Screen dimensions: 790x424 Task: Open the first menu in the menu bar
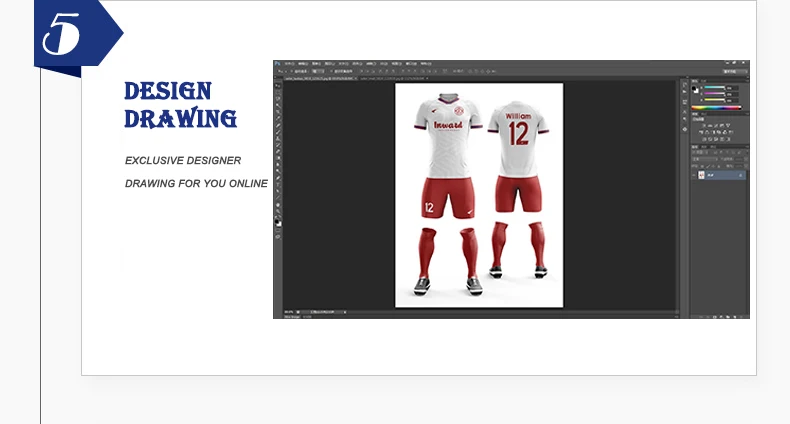pyautogui.click(x=290, y=64)
